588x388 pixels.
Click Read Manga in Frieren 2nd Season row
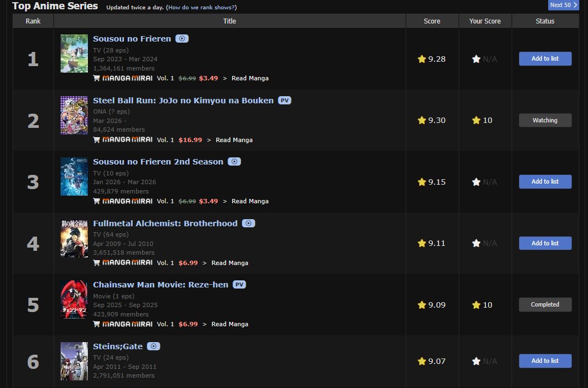pos(250,201)
